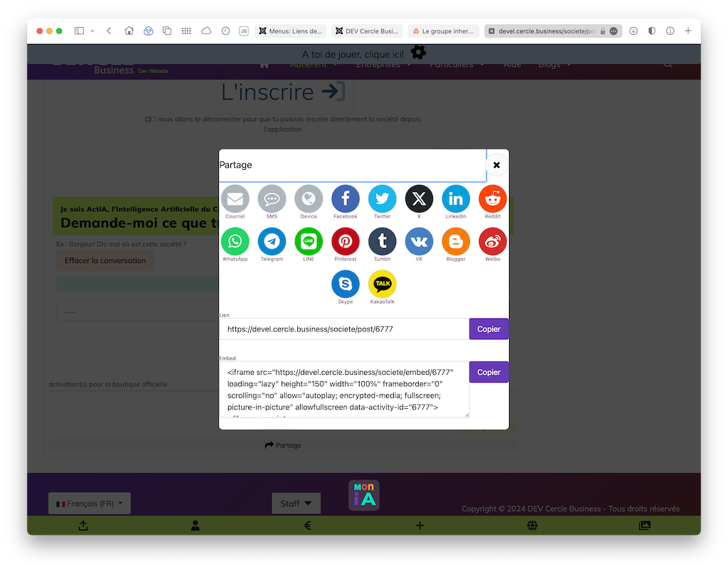Share the post on Reddit

tap(493, 198)
